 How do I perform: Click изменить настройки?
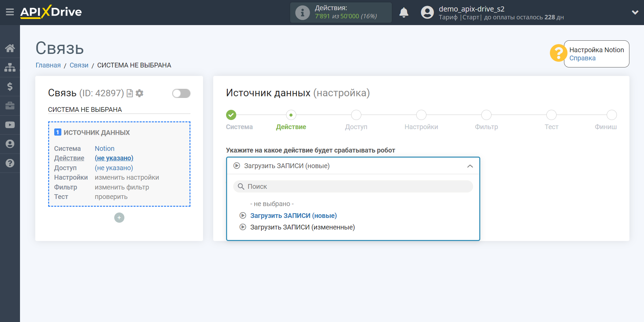click(127, 177)
